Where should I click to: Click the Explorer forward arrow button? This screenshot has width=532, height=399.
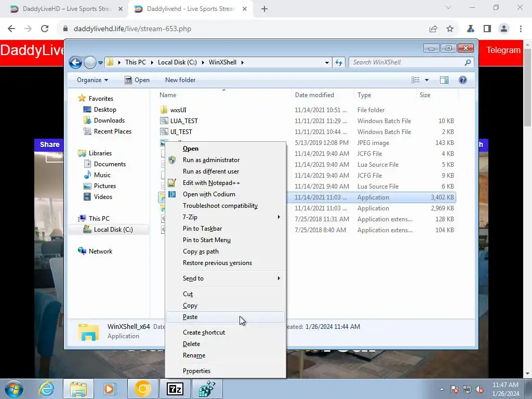click(x=90, y=62)
